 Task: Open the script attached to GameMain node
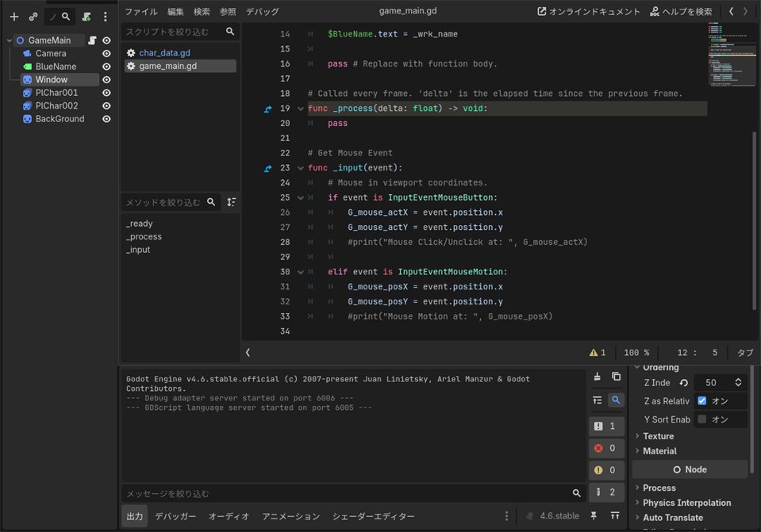click(x=92, y=40)
